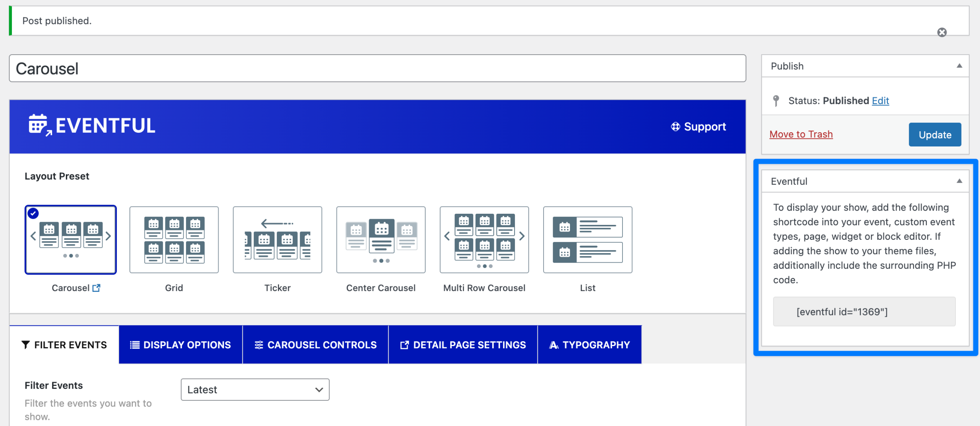Click the Support lifebuoy icon
This screenshot has width=980, height=426.
[675, 127]
